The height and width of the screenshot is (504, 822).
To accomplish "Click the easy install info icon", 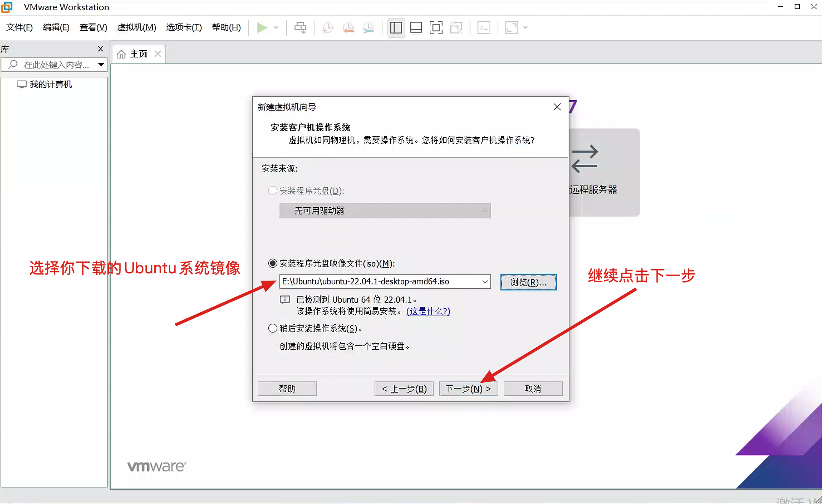I will coord(285,300).
